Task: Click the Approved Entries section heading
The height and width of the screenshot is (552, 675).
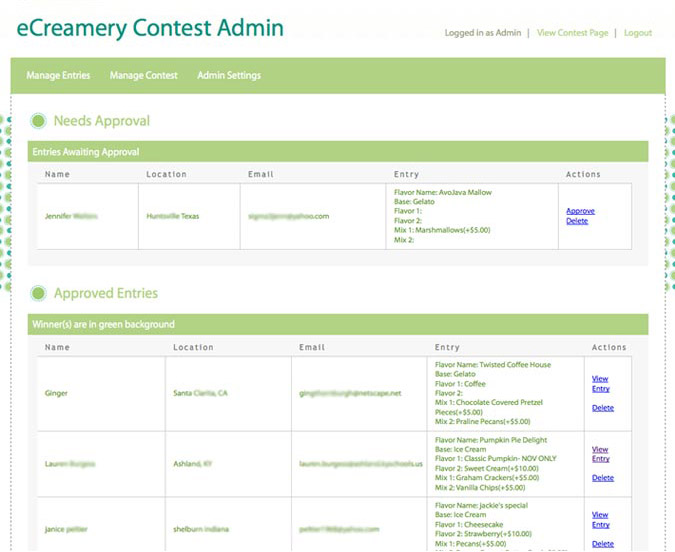Action: [106, 293]
